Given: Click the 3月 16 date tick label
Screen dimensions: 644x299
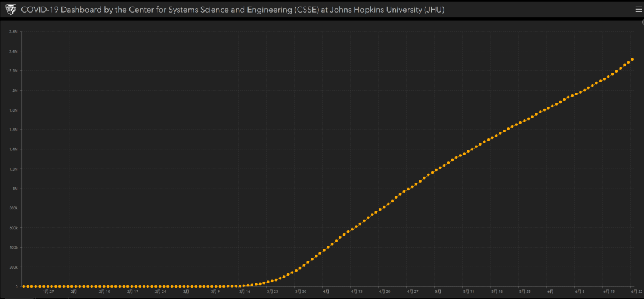Looking at the screenshot, I should 244,292.
